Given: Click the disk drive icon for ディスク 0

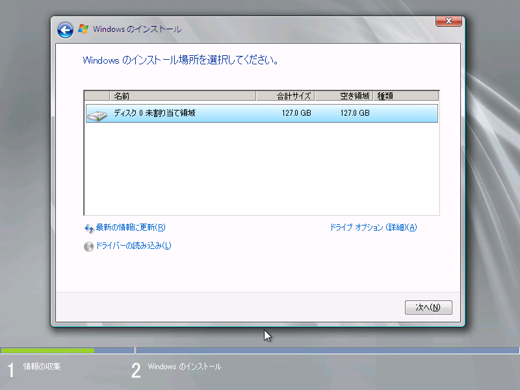Looking at the screenshot, I should (x=97, y=115).
